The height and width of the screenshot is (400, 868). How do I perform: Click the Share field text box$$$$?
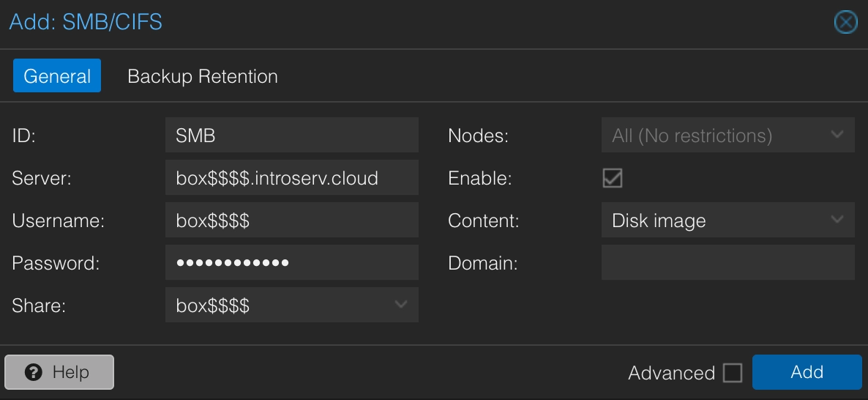click(x=278, y=305)
